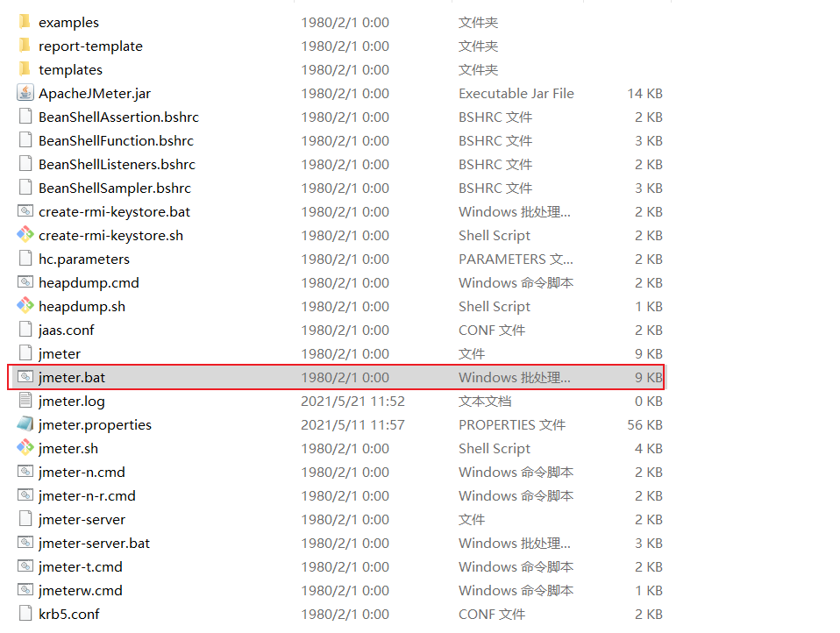Click the command script icon of jmeter-t.cmd
Image resolution: width=840 pixels, height=633 pixels.
[x=25, y=565]
